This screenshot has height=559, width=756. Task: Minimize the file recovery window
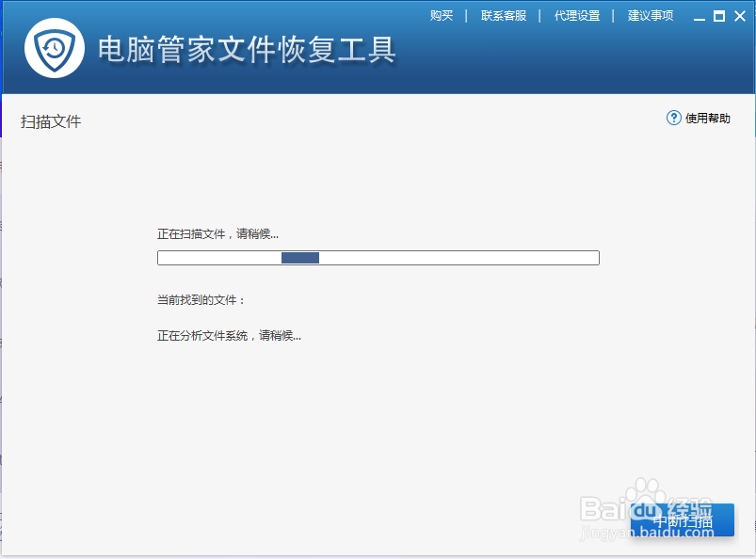point(700,15)
